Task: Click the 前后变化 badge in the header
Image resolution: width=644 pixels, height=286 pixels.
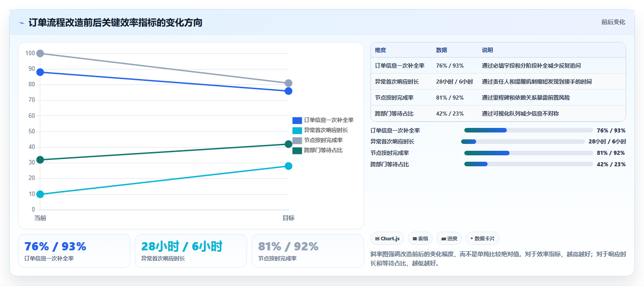Action: [x=613, y=22]
